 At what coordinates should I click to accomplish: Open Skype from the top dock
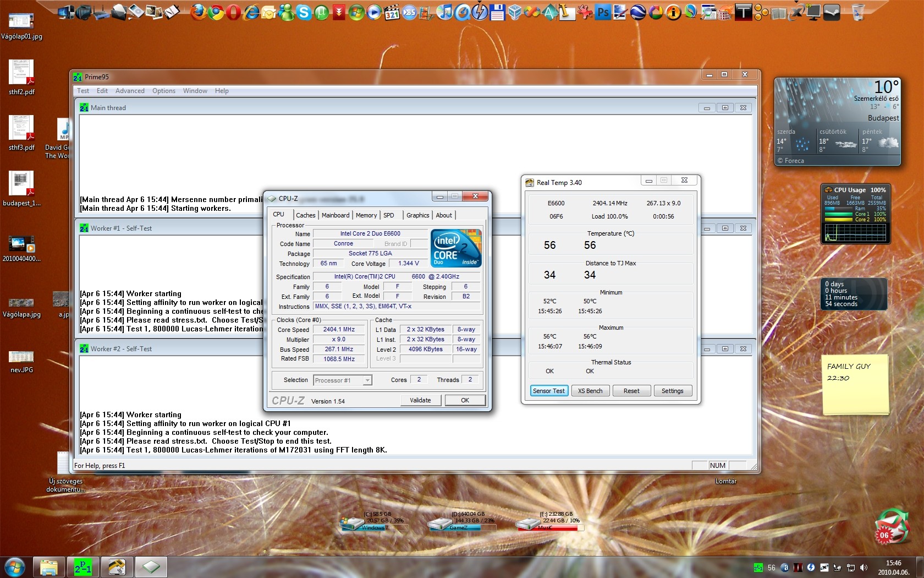pos(304,12)
